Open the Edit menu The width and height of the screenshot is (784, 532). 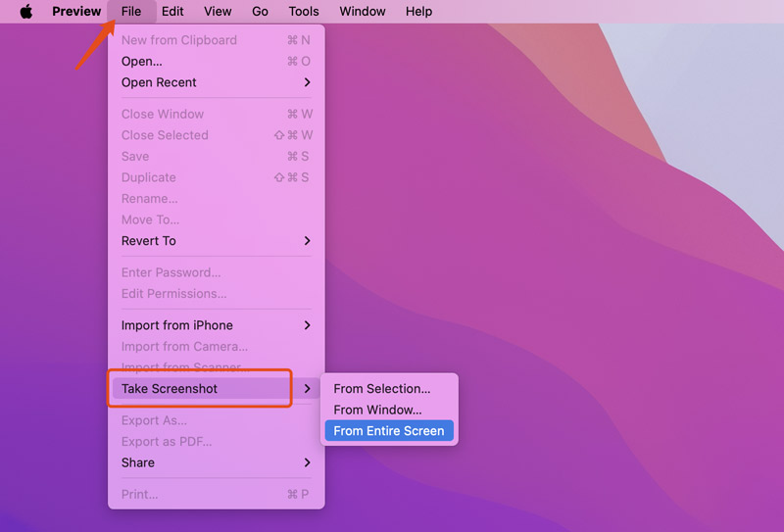pyautogui.click(x=172, y=12)
